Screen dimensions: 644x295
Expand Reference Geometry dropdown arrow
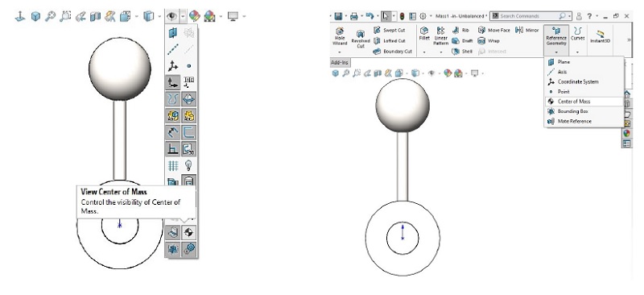tap(556, 52)
